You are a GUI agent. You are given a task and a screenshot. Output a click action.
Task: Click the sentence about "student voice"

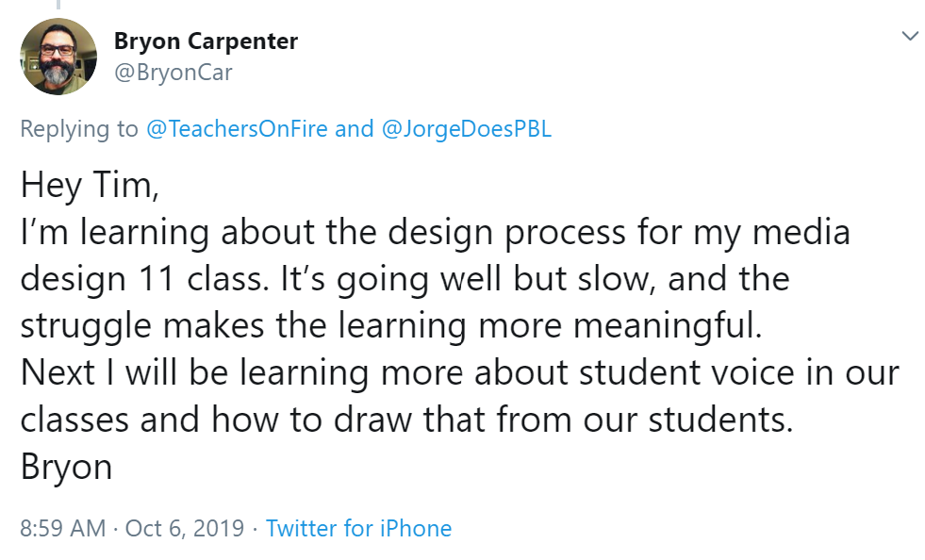click(459, 372)
